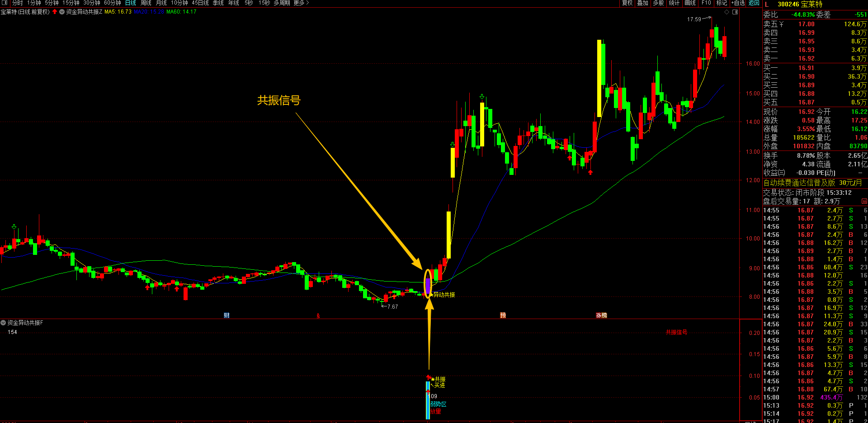Switch to 60分钟 period
The width and height of the screenshot is (868, 423).
[x=113, y=3]
